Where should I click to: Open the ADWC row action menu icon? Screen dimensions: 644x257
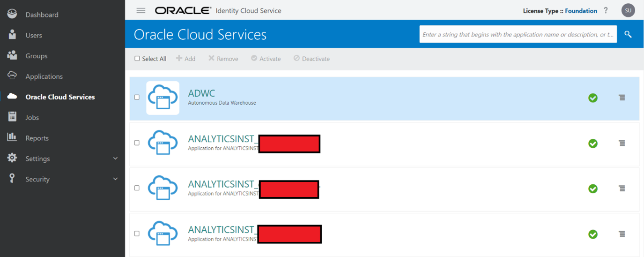point(622,98)
